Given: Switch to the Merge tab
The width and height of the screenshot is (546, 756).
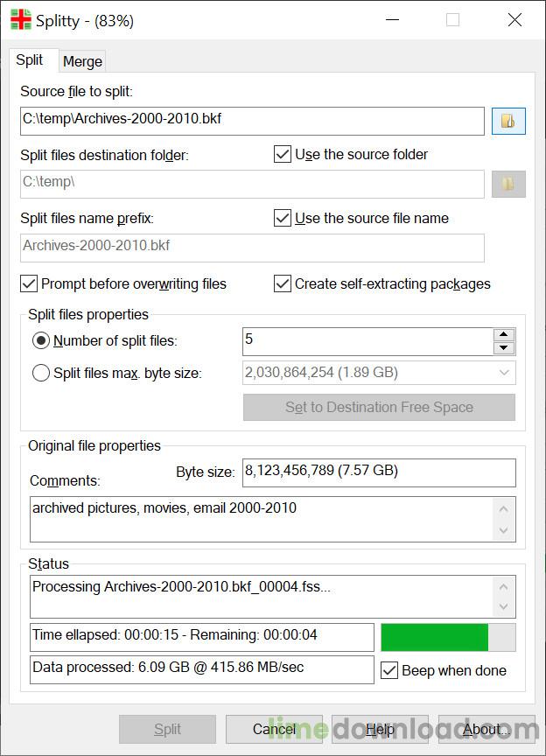Looking at the screenshot, I should coord(82,62).
